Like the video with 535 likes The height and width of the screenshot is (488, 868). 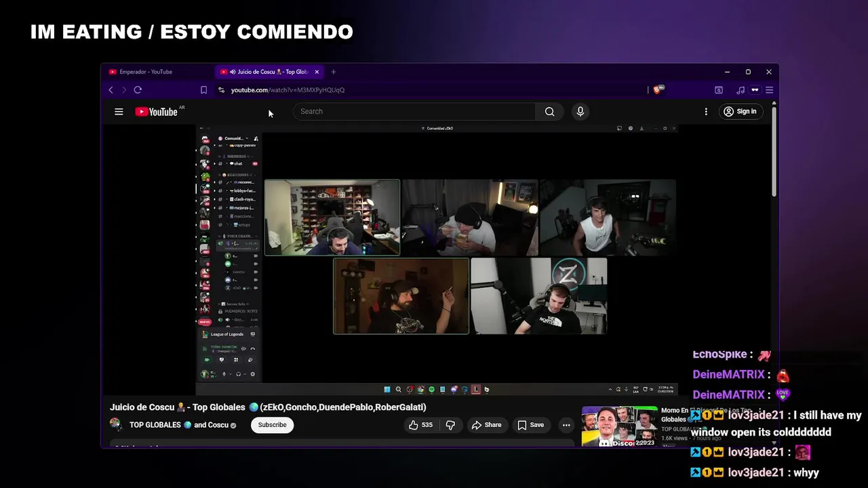click(x=420, y=425)
